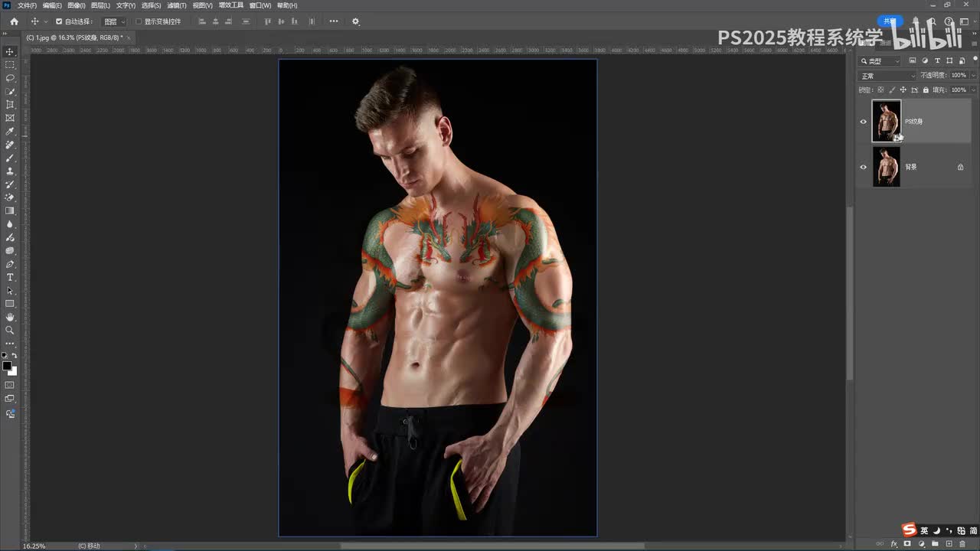Screen dimensions: 980x551
Task: Select the Zoom tool
Action: pyautogui.click(x=10, y=331)
